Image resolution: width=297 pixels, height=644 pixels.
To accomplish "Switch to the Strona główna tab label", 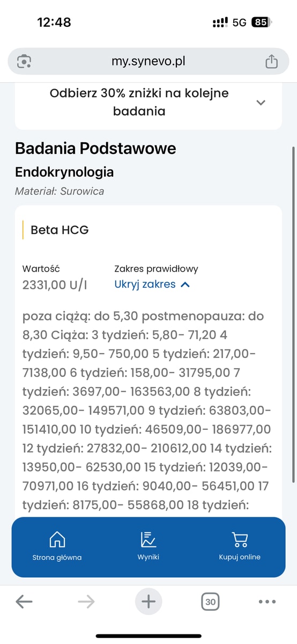I will pyautogui.click(x=57, y=557).
